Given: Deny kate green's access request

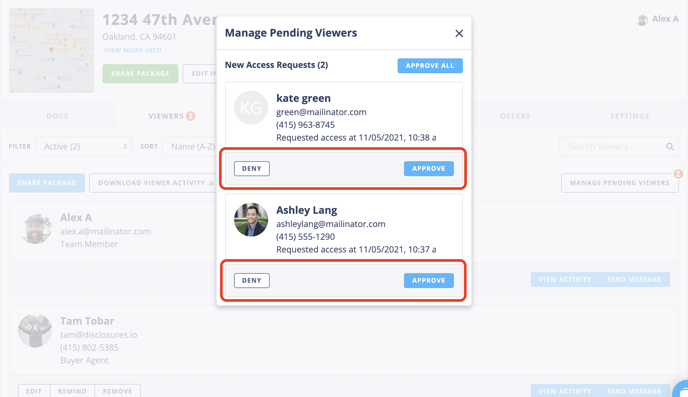Looking at the screenshot, I should pos(252,168).
